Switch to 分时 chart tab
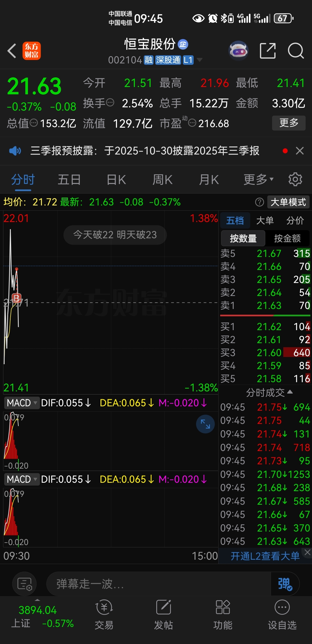The height and width of the screenshot is (644, 312). [23, 180]
